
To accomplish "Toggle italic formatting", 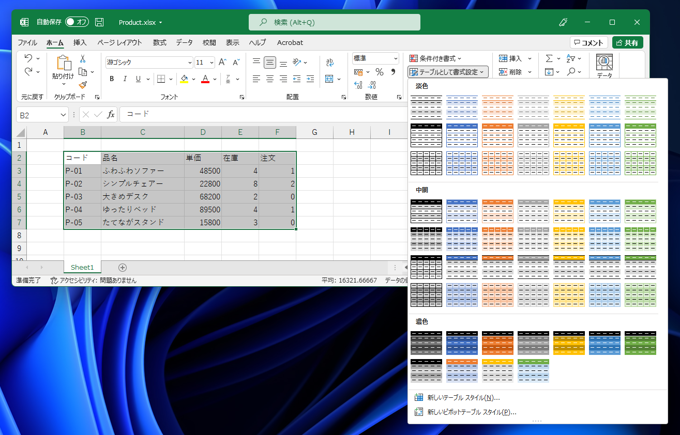I will pyautogui.click(x=125, y=79).
